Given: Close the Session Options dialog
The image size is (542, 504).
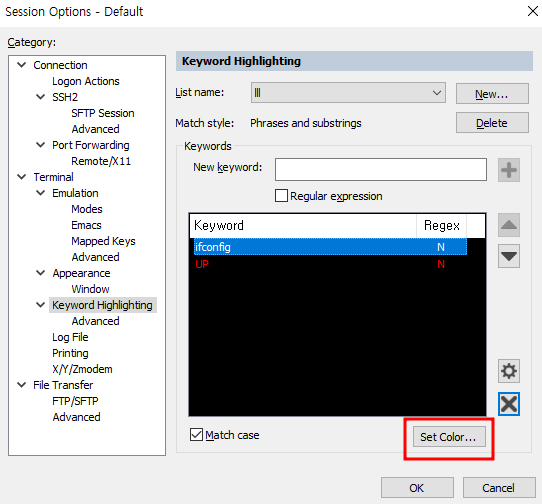Looking at the screenshot, I should (x=533, y=11).
